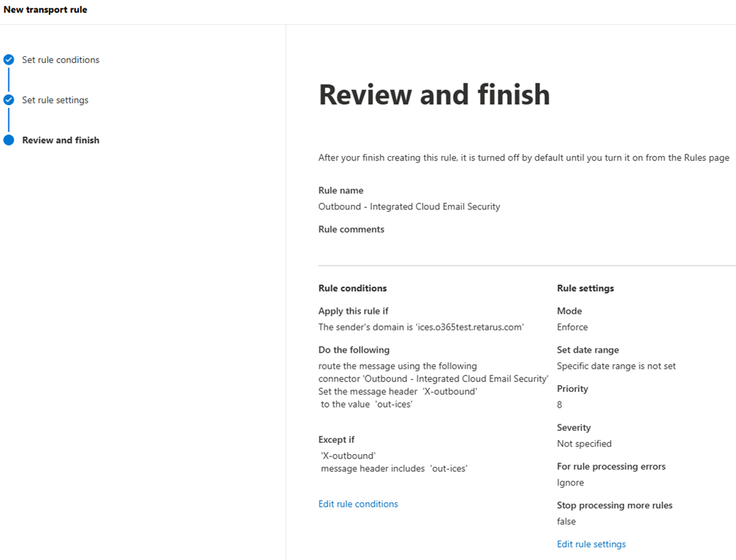Click the Severity value Not specified
This screenshot has width=736, height=560.
point(584,444)
